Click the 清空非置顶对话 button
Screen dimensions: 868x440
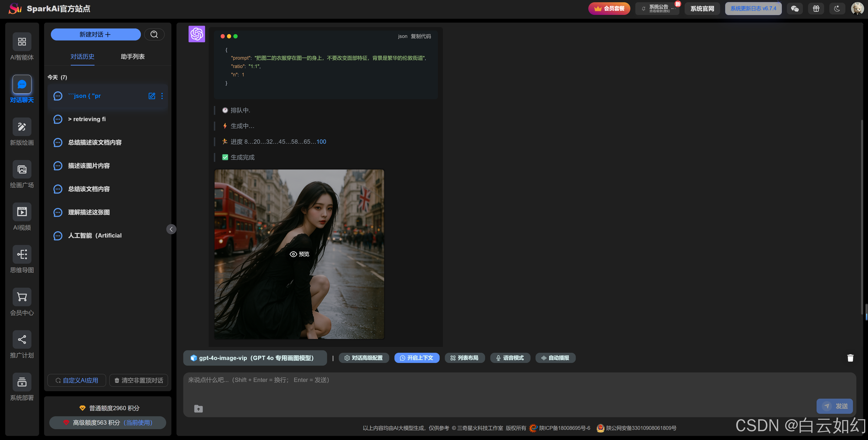point(139,380)
